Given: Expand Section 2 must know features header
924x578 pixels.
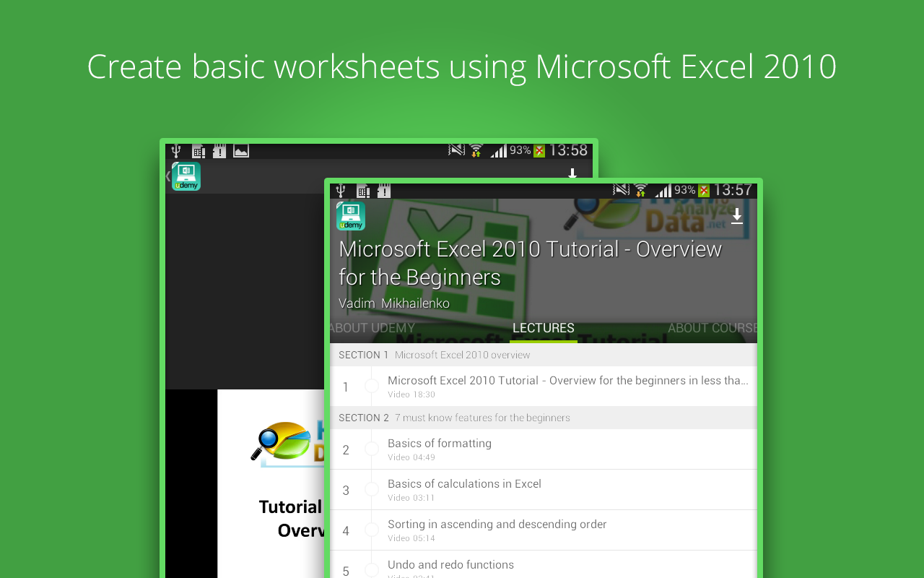Looking at the screenshot, I should coord(544,418).
